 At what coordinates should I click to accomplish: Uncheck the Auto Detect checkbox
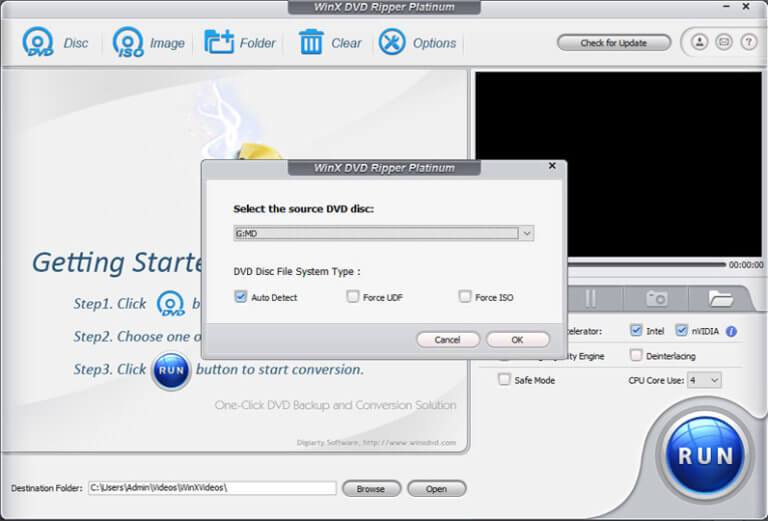tap(240, 297)
